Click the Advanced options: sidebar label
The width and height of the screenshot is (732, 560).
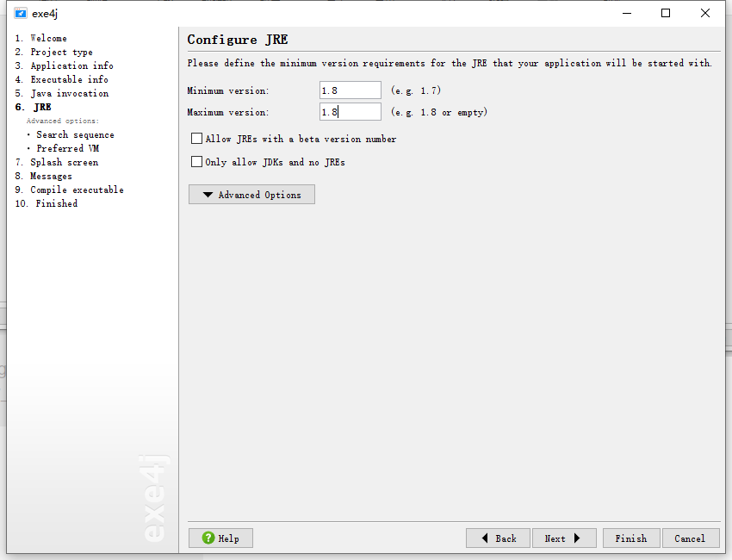click(63, 121)
